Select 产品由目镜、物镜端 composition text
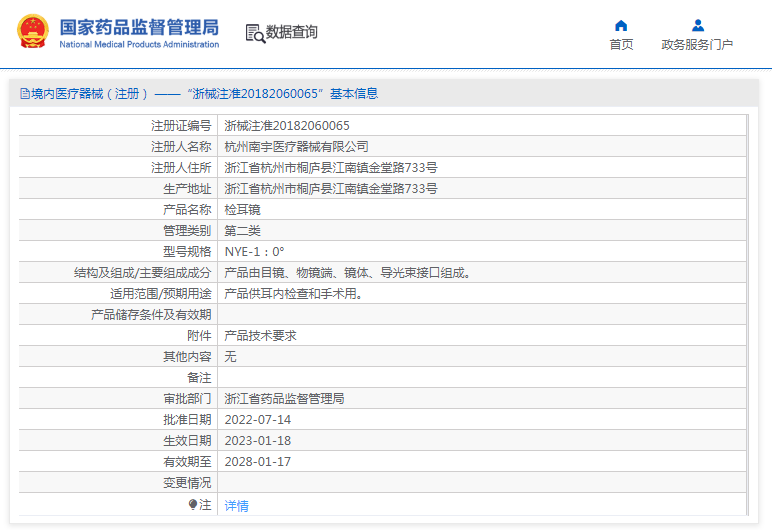772x530 pixels. coord(347,273)
